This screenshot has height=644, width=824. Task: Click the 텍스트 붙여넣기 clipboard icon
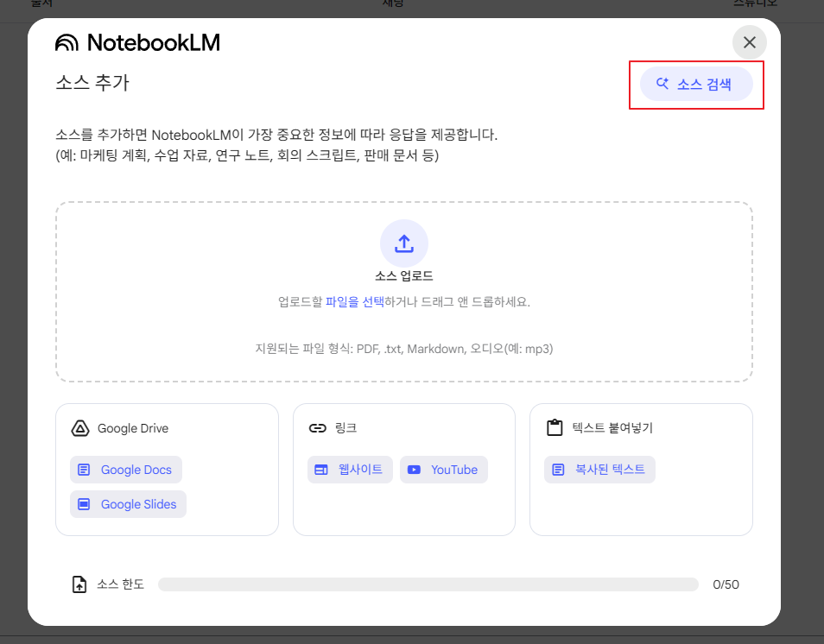[555, 427]
